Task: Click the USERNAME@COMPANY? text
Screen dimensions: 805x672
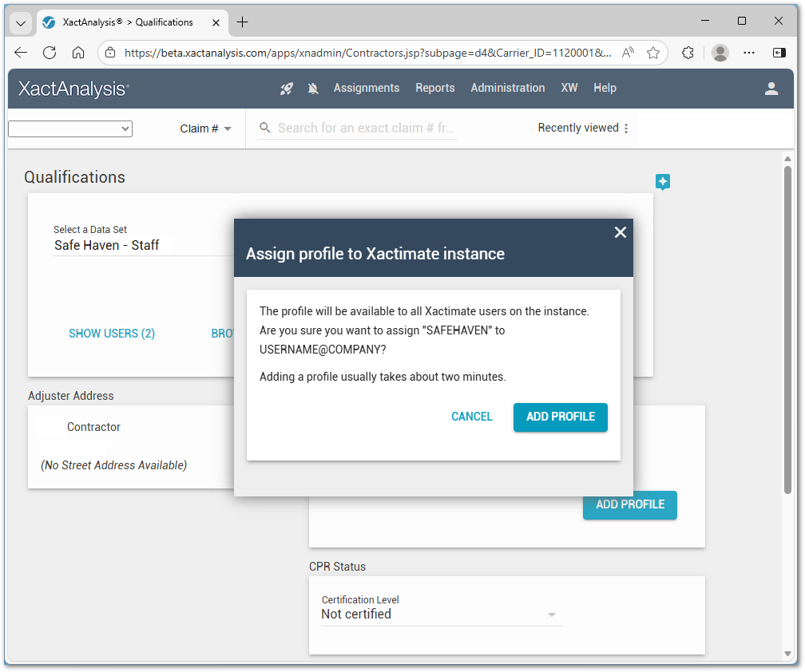Action: (323, 350)
